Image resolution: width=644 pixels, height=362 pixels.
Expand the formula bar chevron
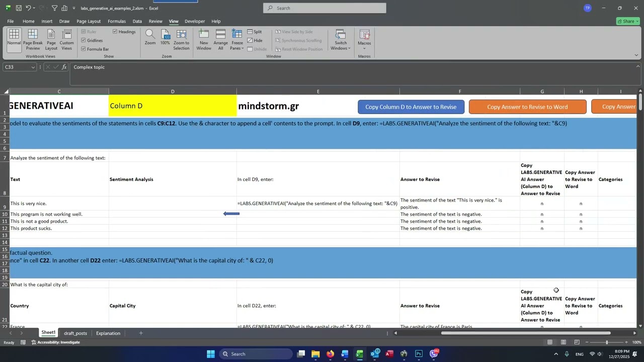pos(638,67)
